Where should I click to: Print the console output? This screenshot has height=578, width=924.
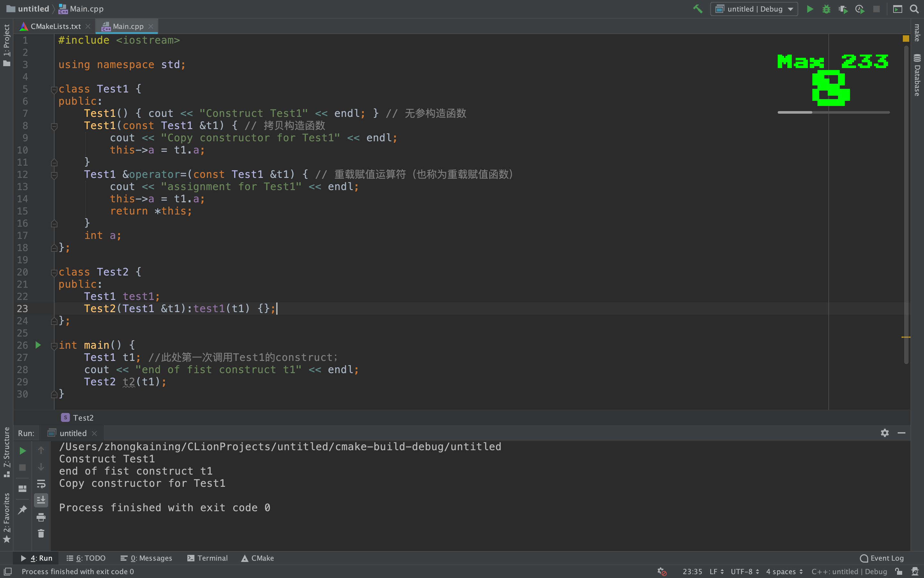coord(41,517)
